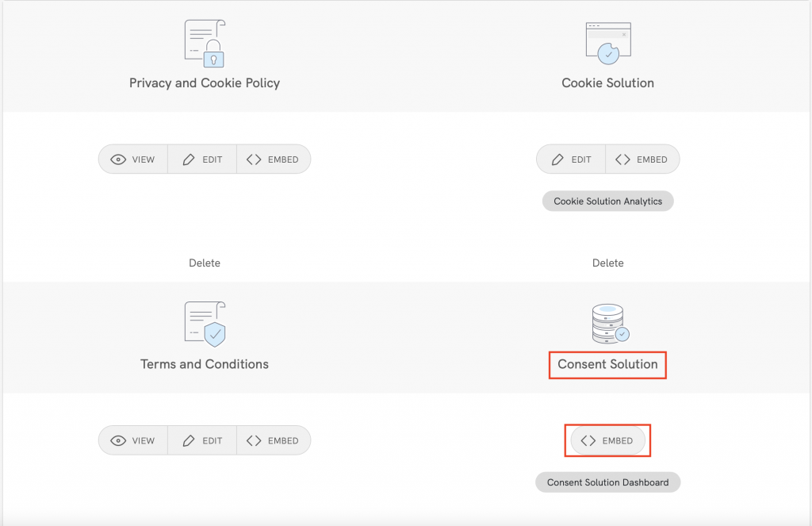812x526 pixels.
Task: Delete the Privacy and Cookie Policy
Action: [204, 263]
